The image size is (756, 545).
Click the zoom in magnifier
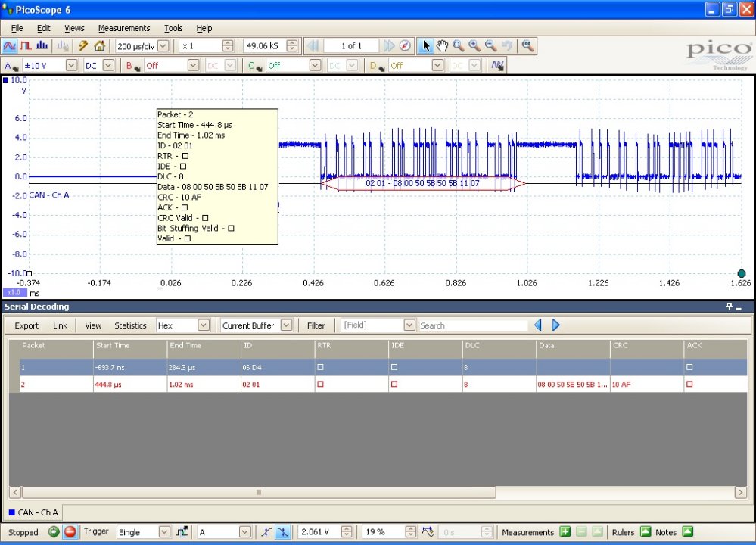[x=474, y=46]
